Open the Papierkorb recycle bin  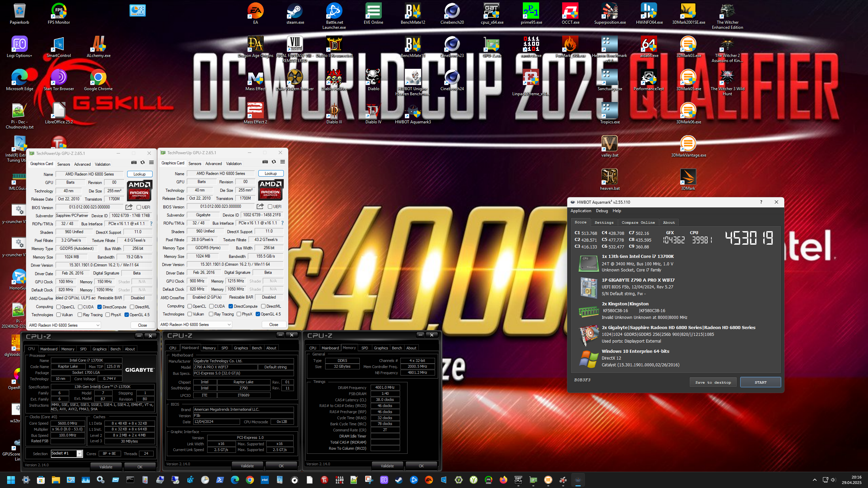(19, 14)
